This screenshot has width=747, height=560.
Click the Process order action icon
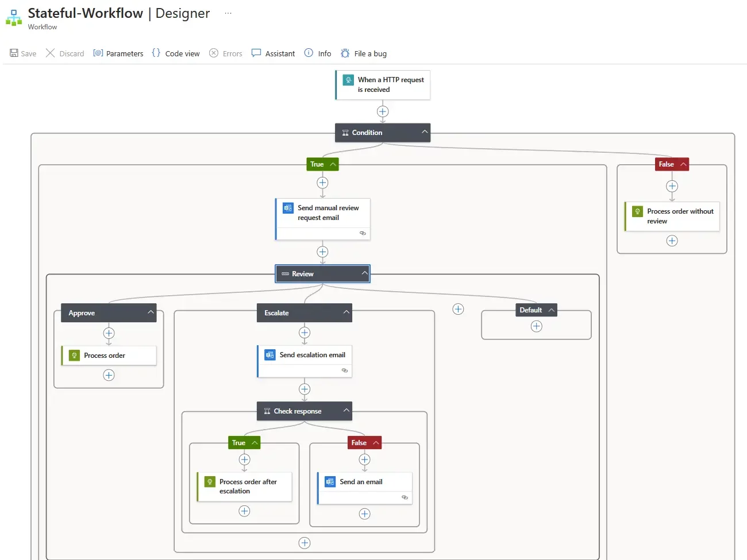tap(74, 356)
